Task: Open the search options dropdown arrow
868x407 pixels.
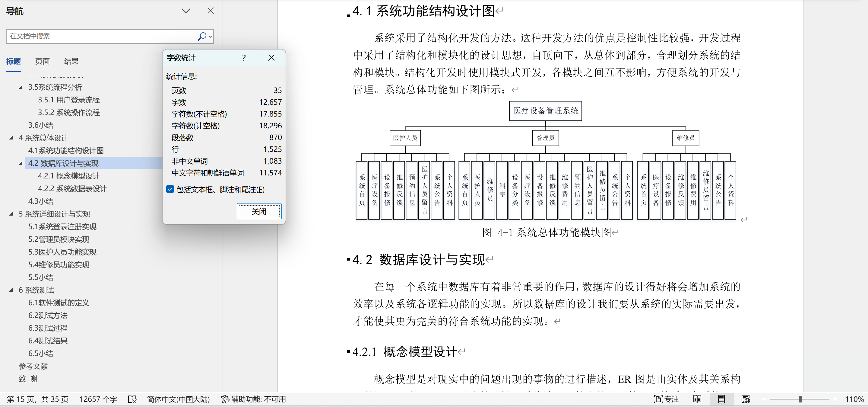Action: tap(210, 37)
